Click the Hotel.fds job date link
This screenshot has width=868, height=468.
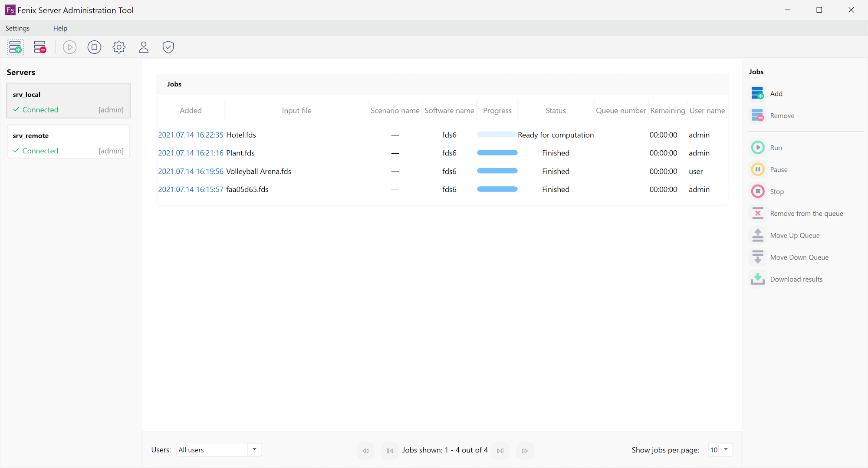pyautogui.click(x=191, y=135)
